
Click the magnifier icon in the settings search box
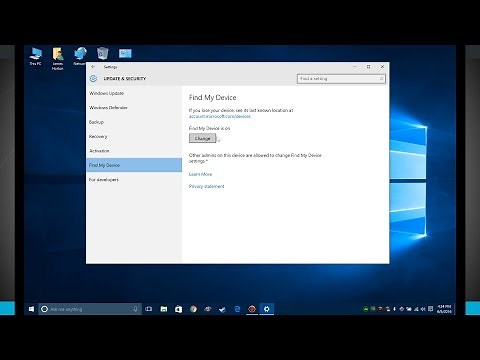(381, 79)
